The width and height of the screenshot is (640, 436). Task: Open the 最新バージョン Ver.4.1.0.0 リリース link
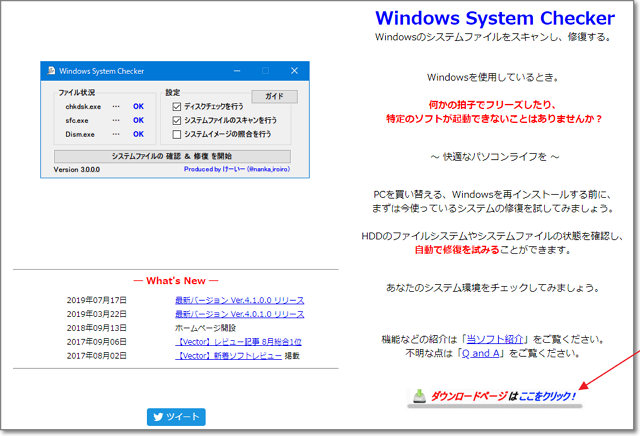click(x=239, y=300)
